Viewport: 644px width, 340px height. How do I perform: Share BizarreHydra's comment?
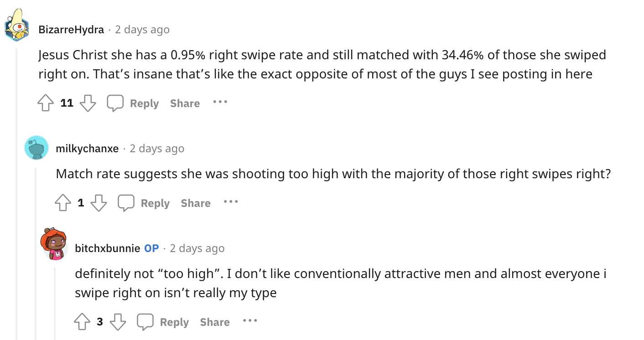coord(185,103)
